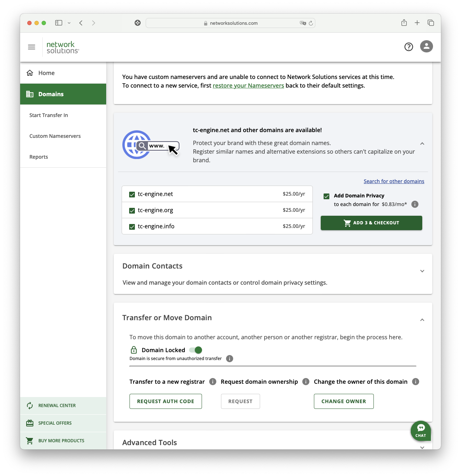Click the info icon beside Domain Privacy price
Image resolution: width=461 pixels, height=476 pixels.
pos(415,204)
